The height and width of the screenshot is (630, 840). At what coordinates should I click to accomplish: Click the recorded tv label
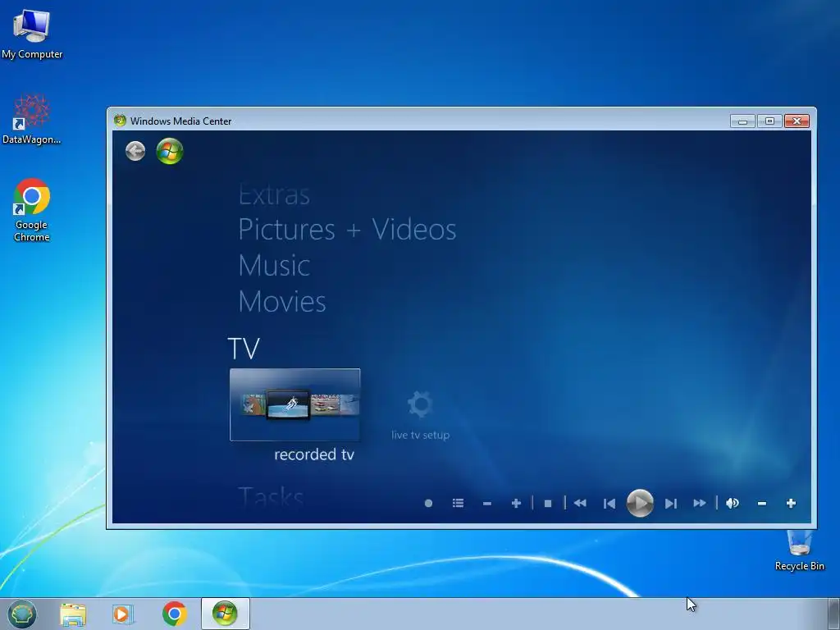point(314,454)
